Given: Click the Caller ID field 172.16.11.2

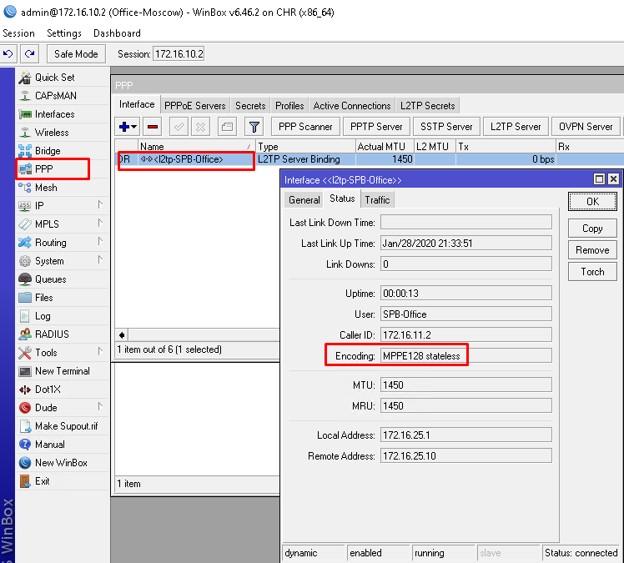Looking at the screenshot, I should pyautogui.click(x=466, y=335).
